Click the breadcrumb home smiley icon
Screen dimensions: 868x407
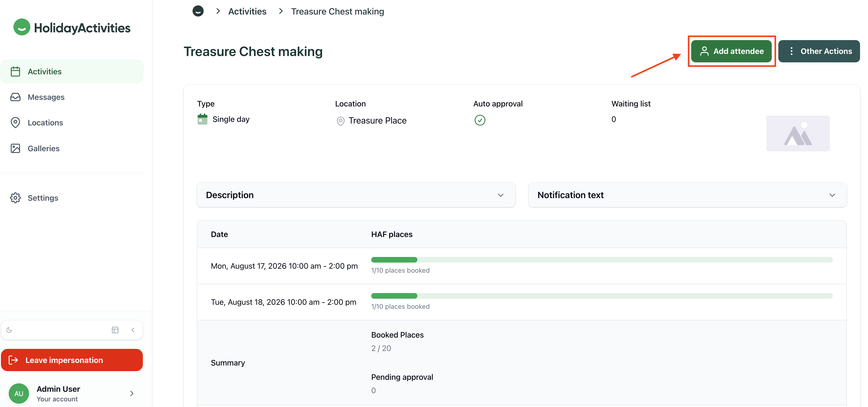click(x=198, y=11)
